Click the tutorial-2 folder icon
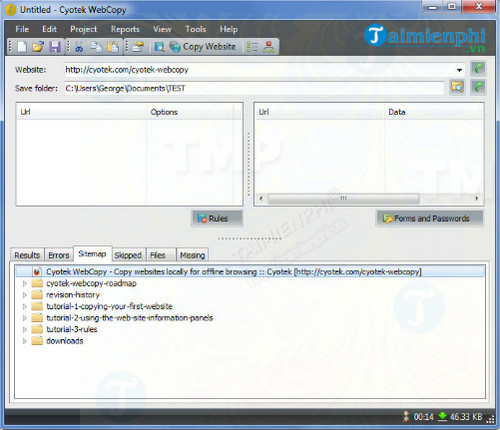Screen dimensions: 500x430 (37, 318)
